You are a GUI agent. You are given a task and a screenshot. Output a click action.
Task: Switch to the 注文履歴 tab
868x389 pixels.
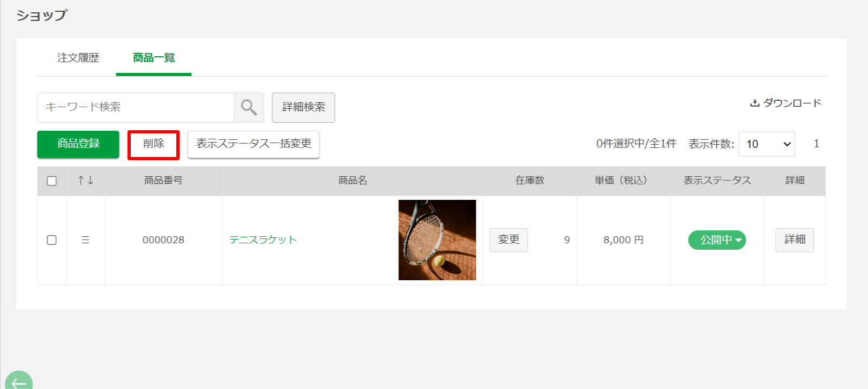(x=78, y=58)
